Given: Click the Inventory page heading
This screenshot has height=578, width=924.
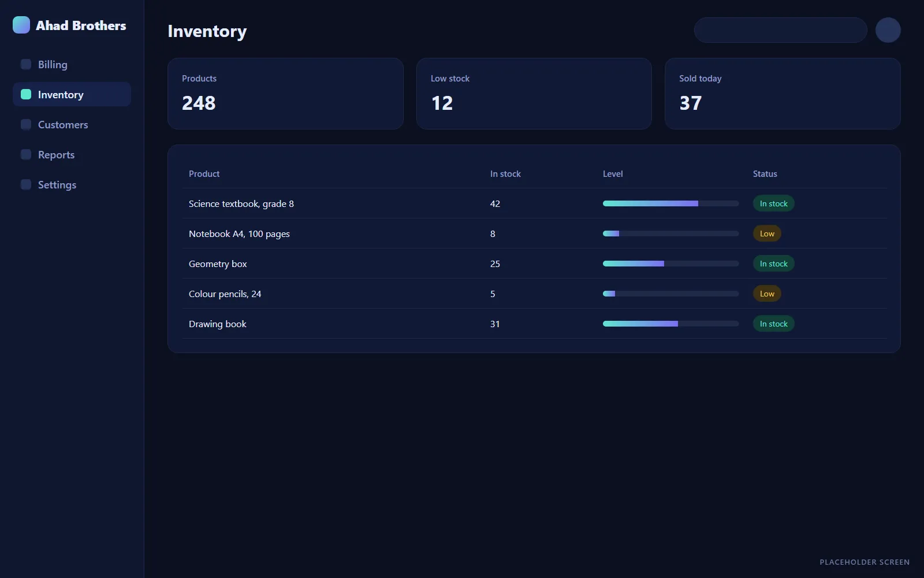Looking at the screenshot, I should pos(207,31).
